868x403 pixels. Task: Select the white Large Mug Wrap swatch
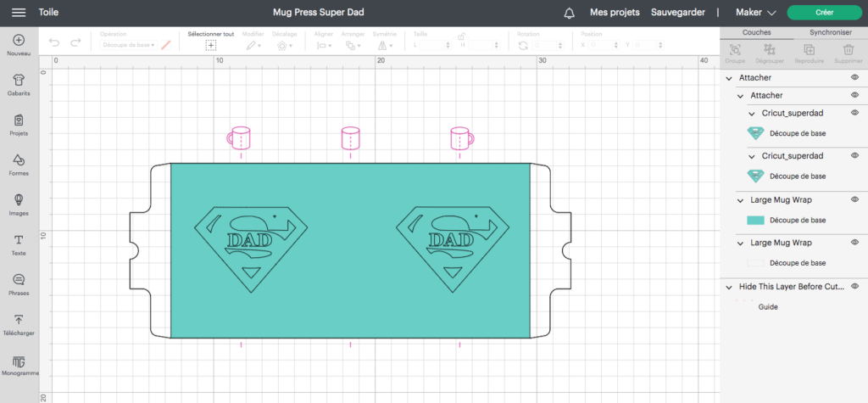click(755, 263)
